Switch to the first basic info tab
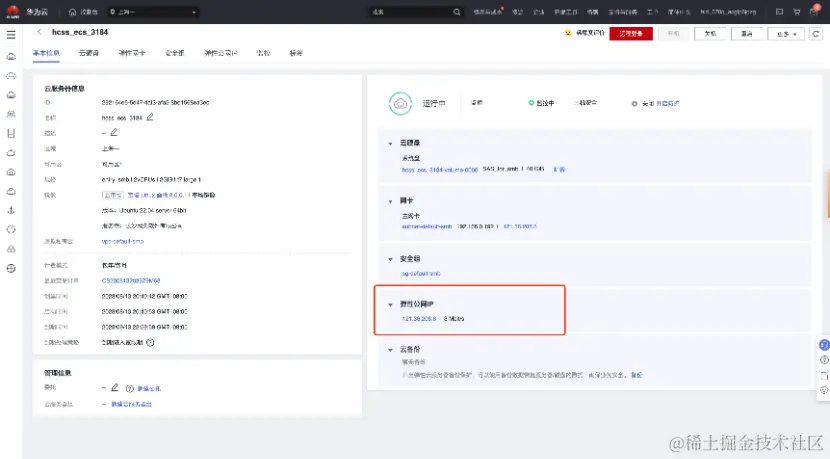The width and height of the screenshot is (830, 459). tap(46, 53)
